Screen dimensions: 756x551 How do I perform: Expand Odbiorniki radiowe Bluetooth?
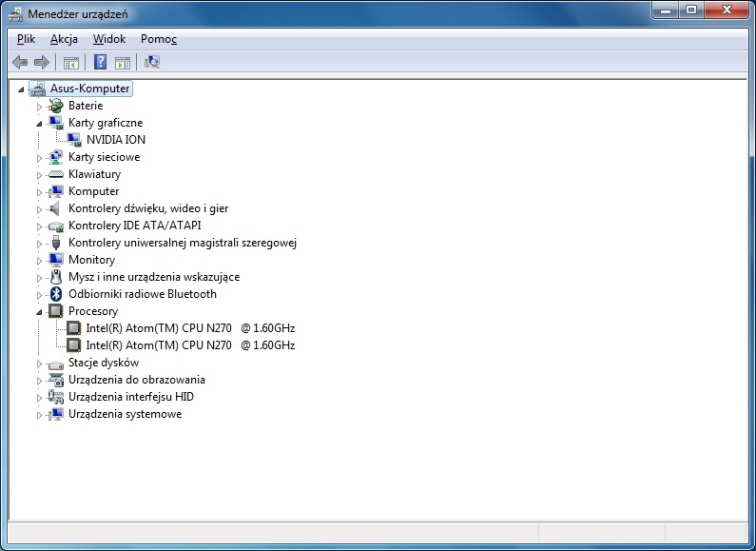40,295
